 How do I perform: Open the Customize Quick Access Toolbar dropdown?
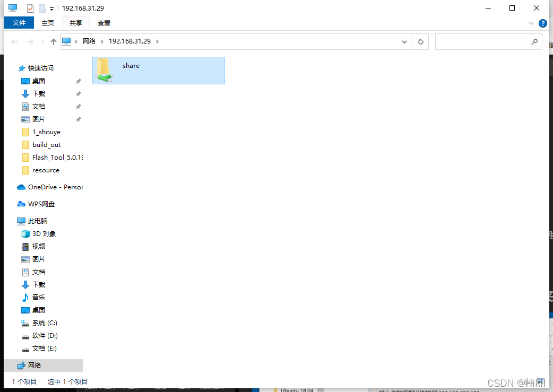pos(51,8)
